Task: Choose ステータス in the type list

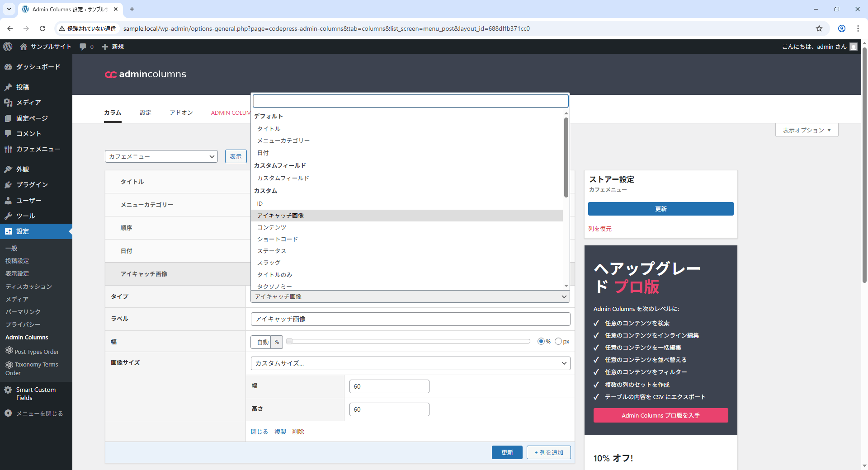Action: click(407, 251)
